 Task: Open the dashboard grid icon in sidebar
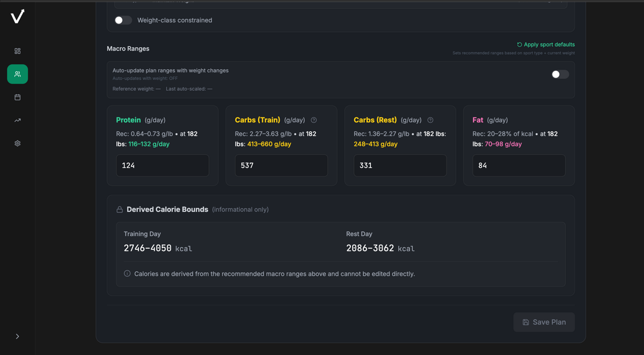coord(17,51)
